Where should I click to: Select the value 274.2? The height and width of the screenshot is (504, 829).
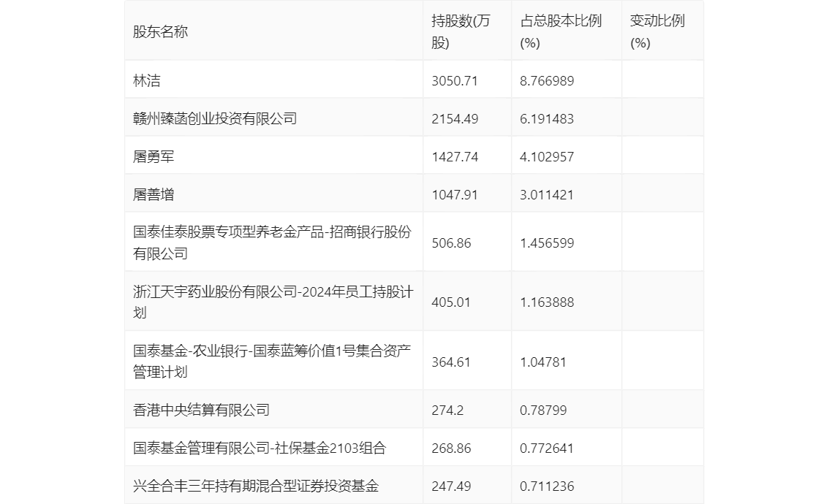[447, 411]
